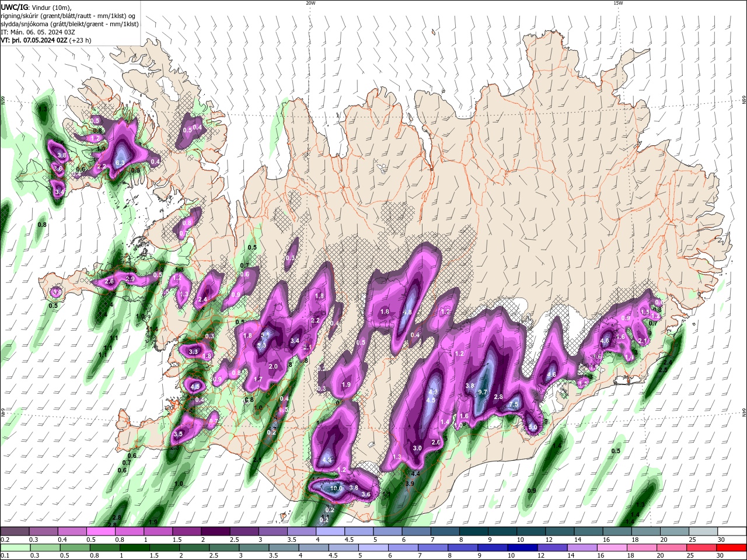Click the 15W longitude label
This screenshot has width=747, height=560.
617,3
